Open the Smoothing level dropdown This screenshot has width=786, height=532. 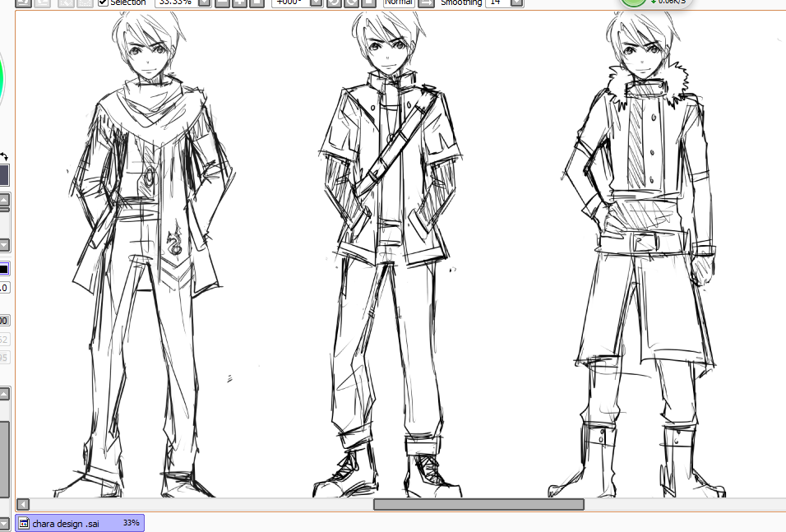pos(517,2)
